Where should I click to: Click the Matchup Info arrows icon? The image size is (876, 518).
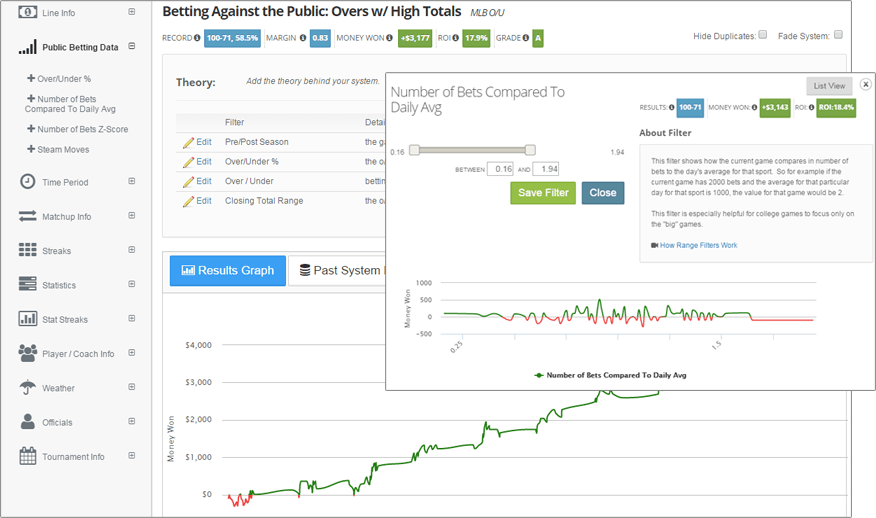27,216
